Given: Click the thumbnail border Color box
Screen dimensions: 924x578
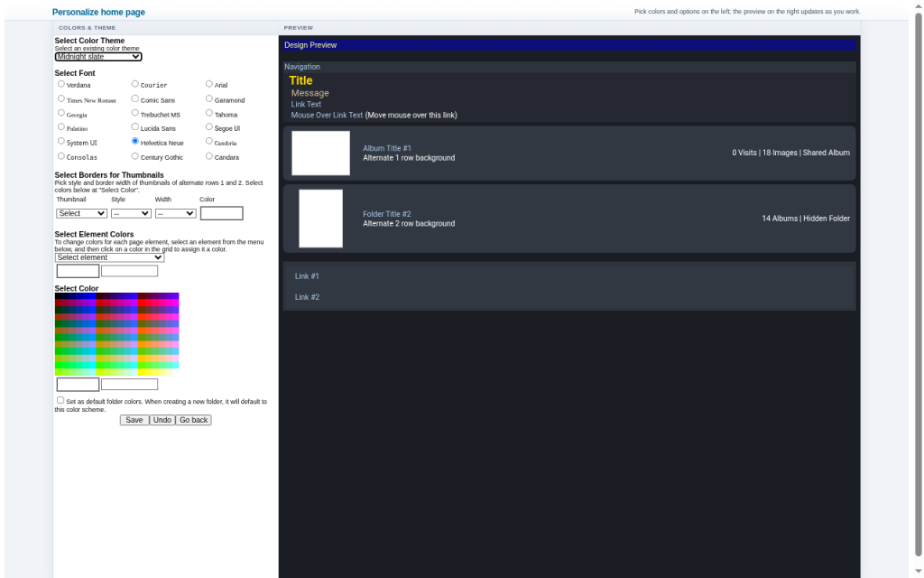Looking at the screenshot, I should pyautogui.click(x=222, y=213).
